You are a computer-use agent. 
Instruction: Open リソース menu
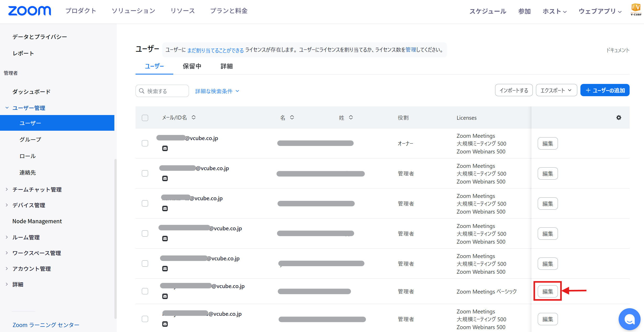coord(183,11)
